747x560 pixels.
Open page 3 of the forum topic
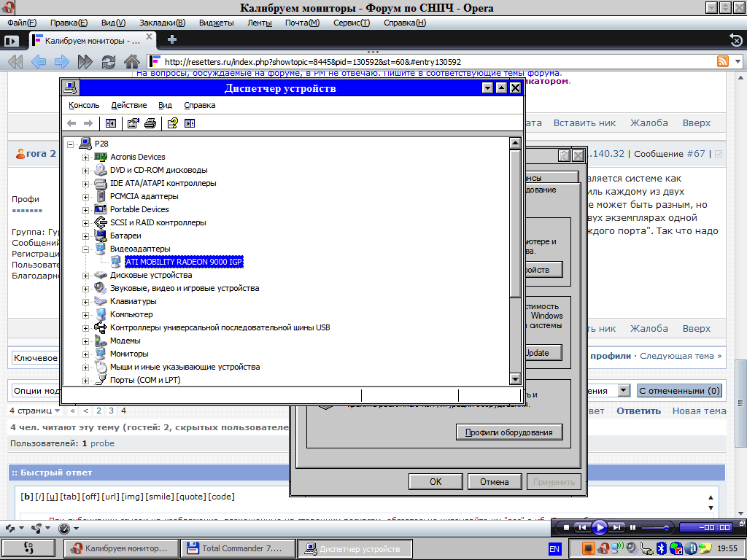111,411
